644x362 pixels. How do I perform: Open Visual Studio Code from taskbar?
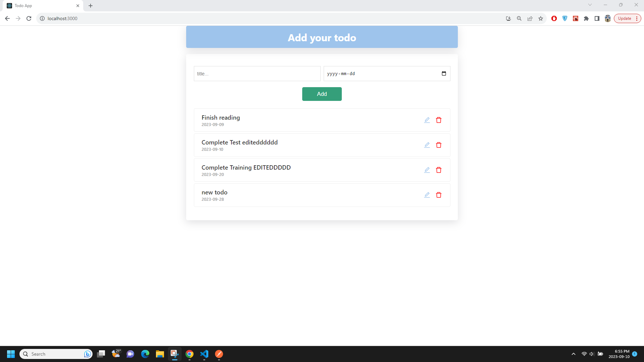pos(204,354)
